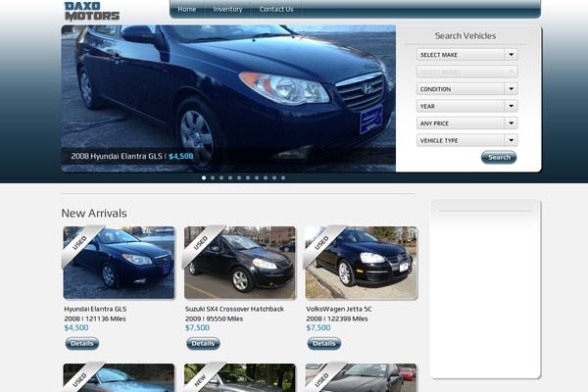Click Details for Hyundai Elantra GLS
Screen dimensions: 588x392
(x=82, y=343)
